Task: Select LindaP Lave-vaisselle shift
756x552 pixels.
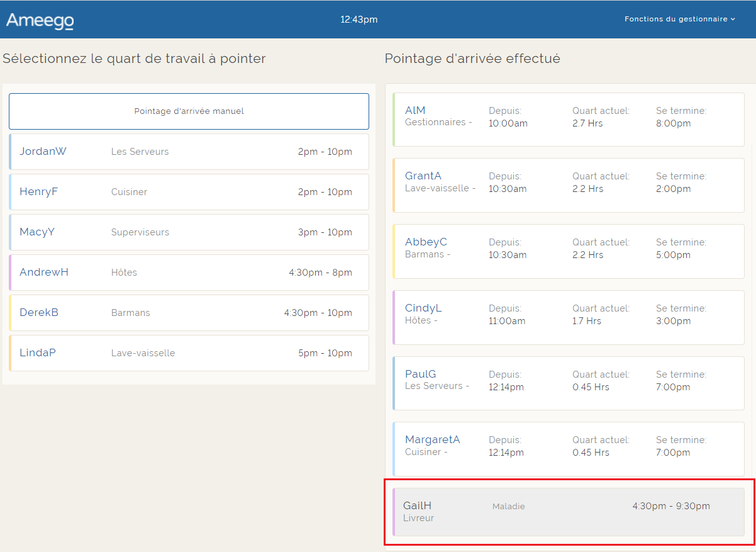Action: point(189,353)
